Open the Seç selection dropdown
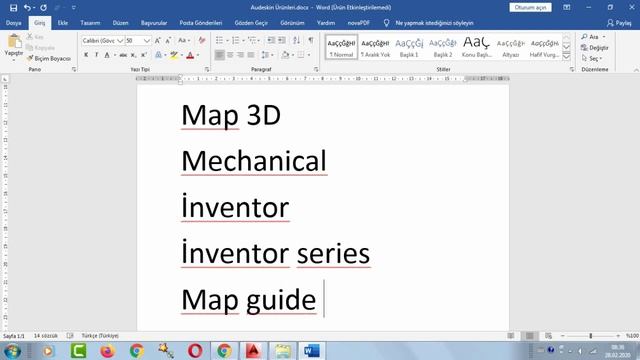 592,58
